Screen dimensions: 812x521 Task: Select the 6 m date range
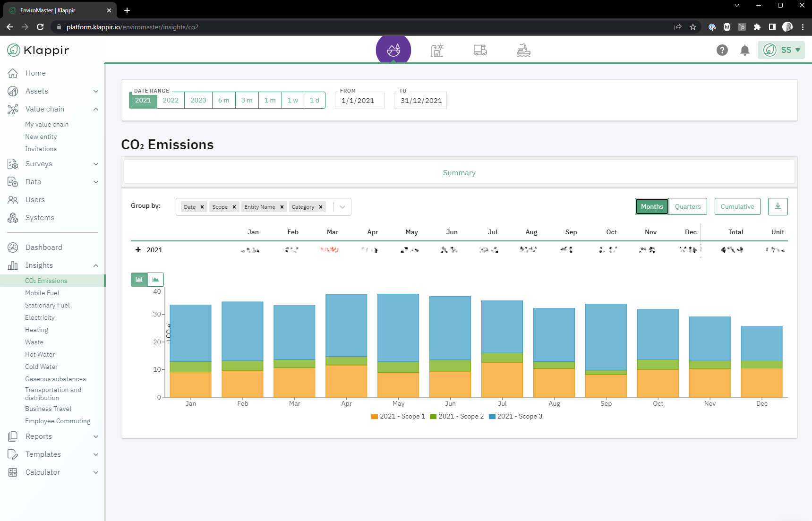tap(224, 100)
